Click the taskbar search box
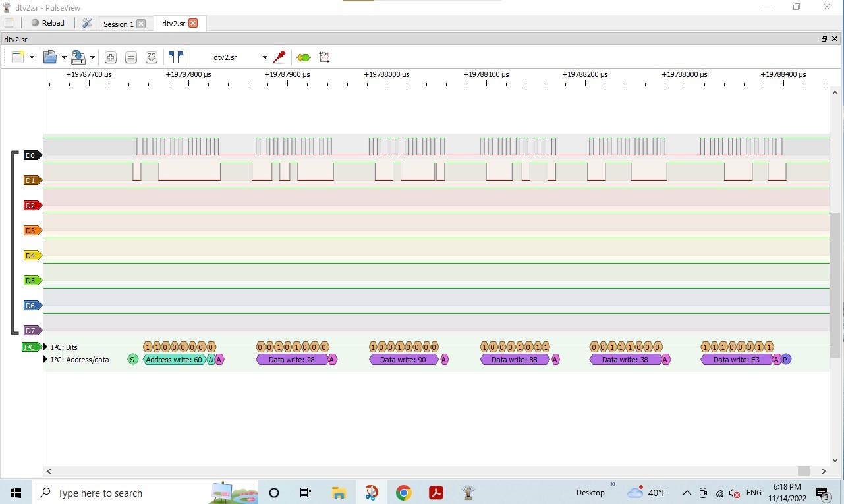The width and height of the screenshot is (844, 504). (x=145, y=493)
